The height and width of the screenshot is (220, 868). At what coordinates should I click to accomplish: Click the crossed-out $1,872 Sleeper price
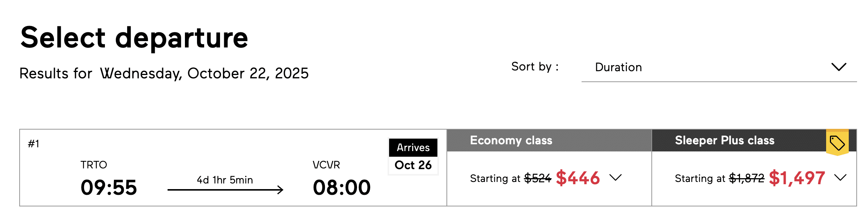click(746, 178)
